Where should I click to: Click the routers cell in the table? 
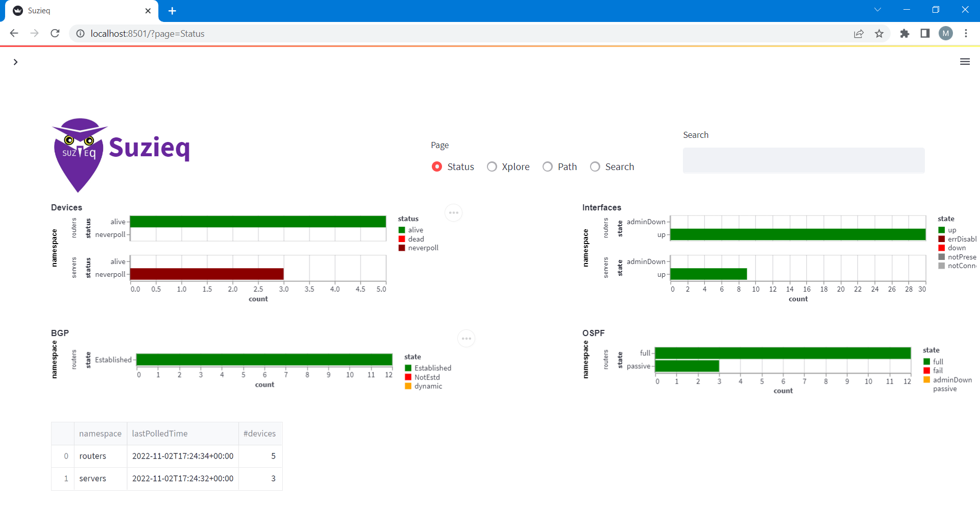(101, 456)
